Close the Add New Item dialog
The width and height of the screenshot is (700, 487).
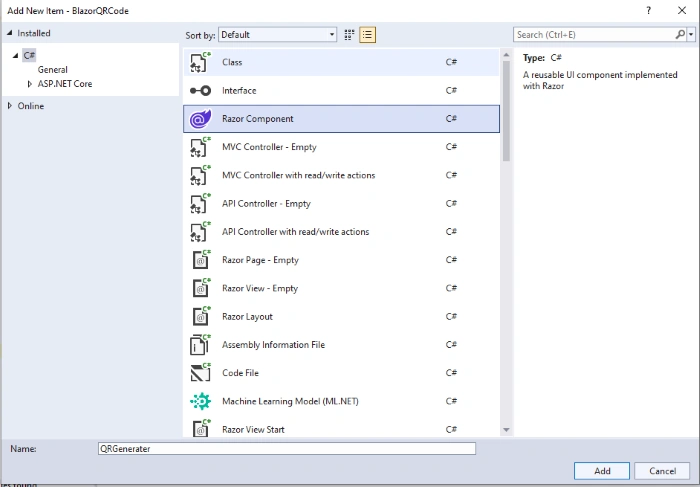pyautogui.click(x=682, y=10)
